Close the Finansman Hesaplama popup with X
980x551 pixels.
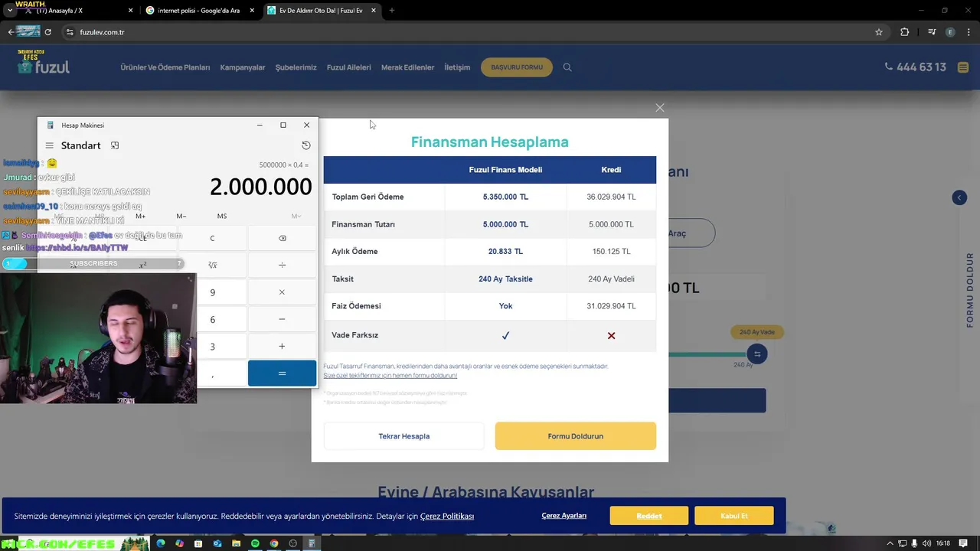(x=660, y=108)
